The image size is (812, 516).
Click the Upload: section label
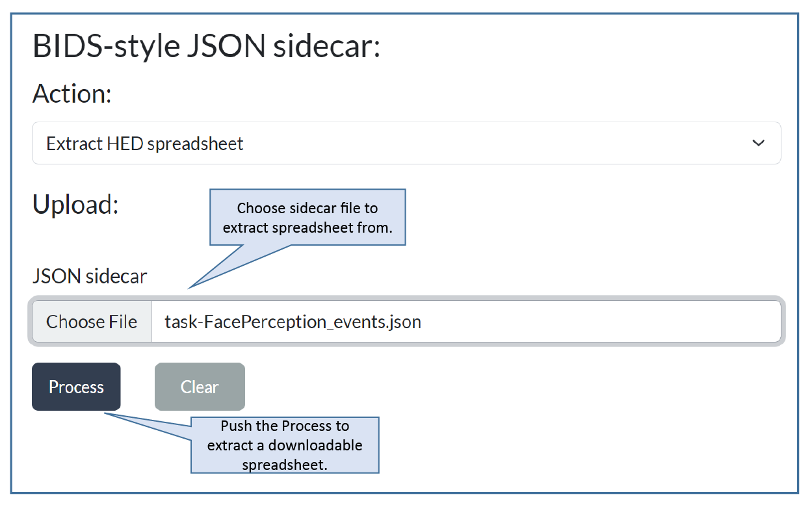(75, 205)
